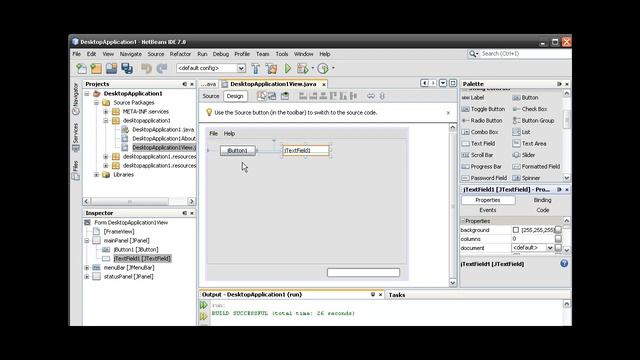Open the Binding properties tab

pos(542,200)
